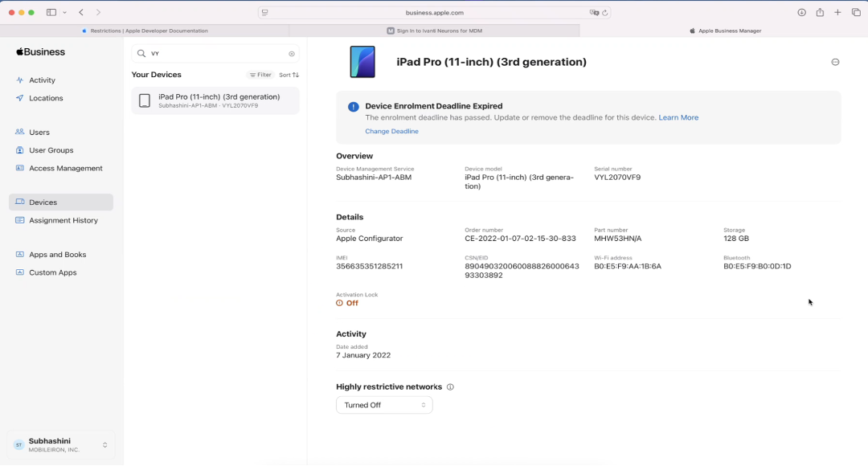Go back to previous page
This screenshot has width=868, height=466.
point(81,13)
